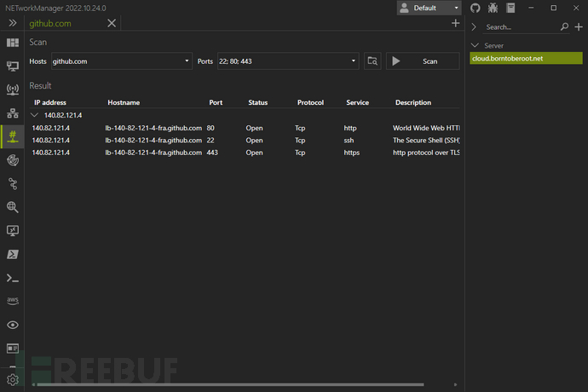Open the Traceroute tool icon
The height and width of the screenshot is (392, 588).
point(13,184)
